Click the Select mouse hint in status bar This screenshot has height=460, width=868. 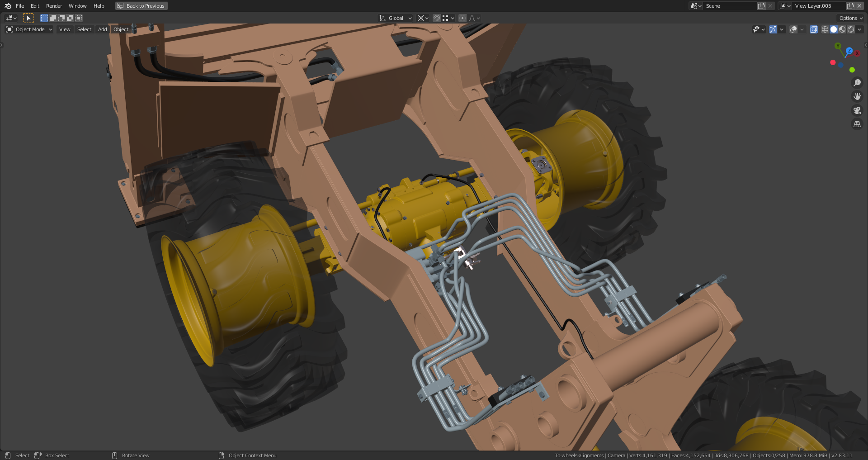coord(17,455)
